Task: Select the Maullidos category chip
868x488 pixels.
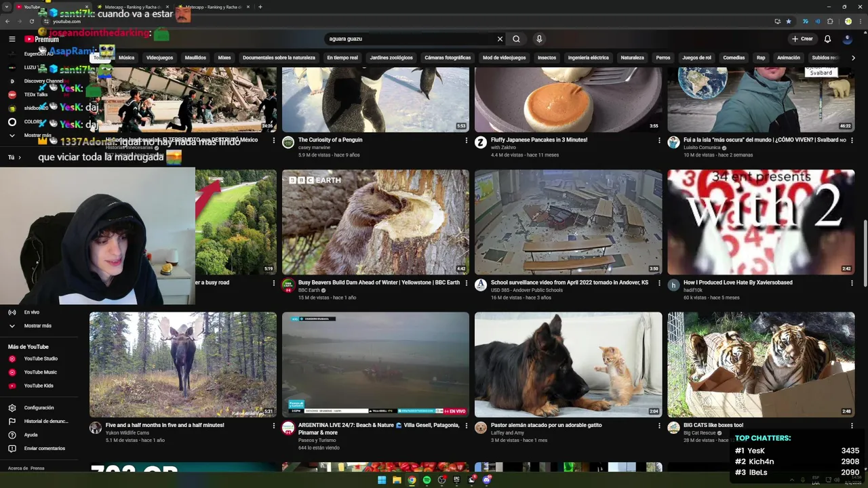Action: click(x=195, y=58)
